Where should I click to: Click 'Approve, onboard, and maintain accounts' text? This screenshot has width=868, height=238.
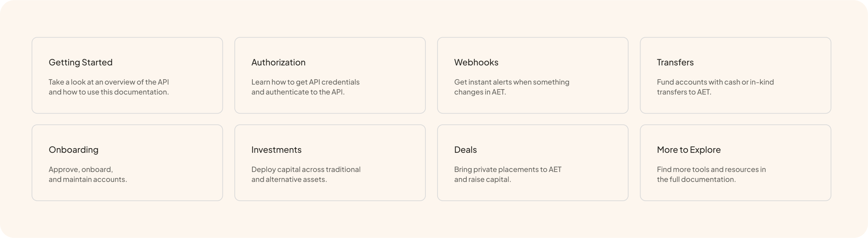[88, 174]
